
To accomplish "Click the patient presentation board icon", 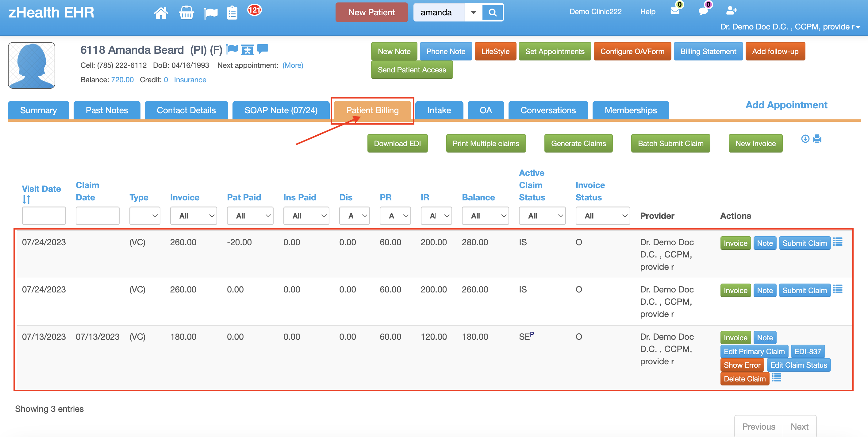I will 247,50.
